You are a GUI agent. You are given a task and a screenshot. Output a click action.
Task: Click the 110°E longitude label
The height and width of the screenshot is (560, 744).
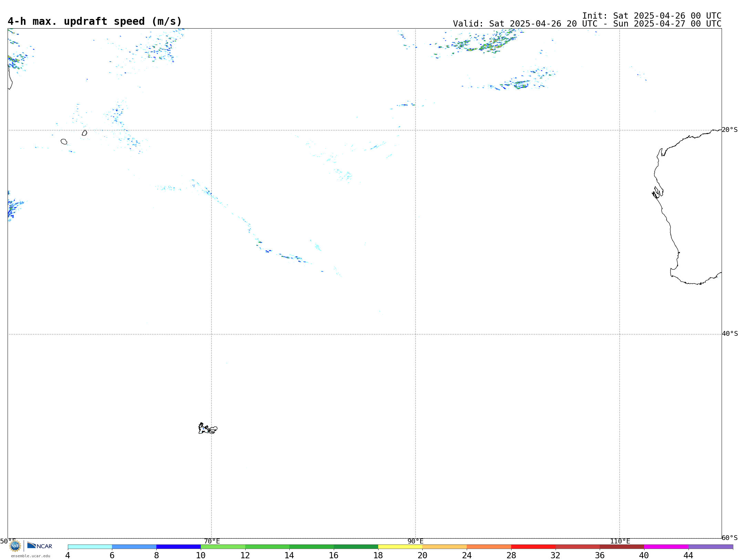click(620, 541)
